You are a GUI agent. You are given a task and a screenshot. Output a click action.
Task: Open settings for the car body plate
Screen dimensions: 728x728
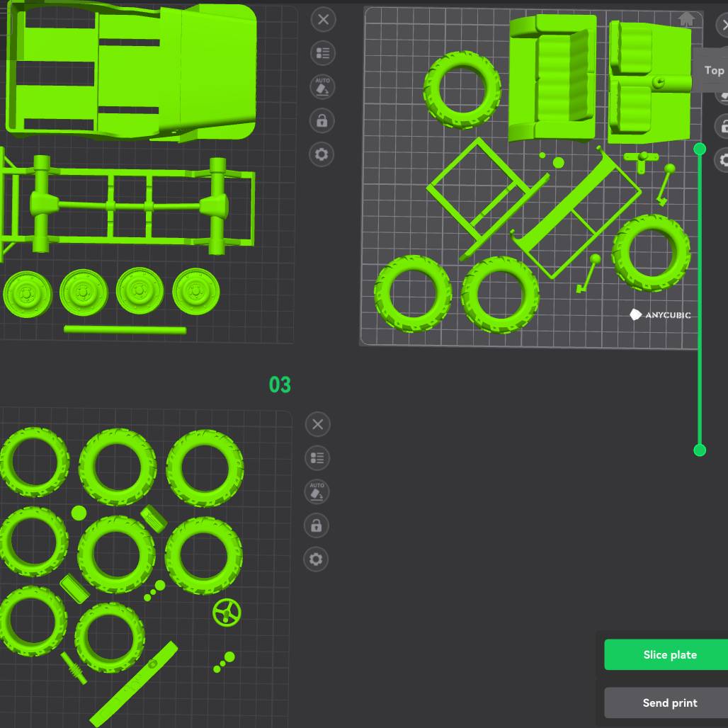322,154
